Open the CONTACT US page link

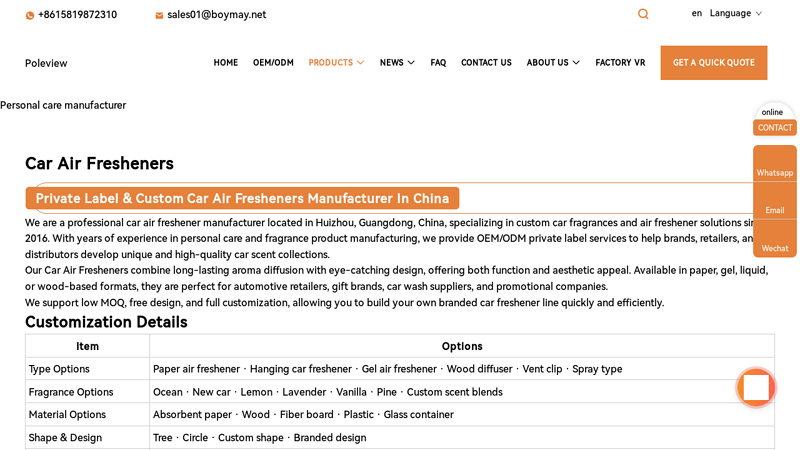click(486, 63)
